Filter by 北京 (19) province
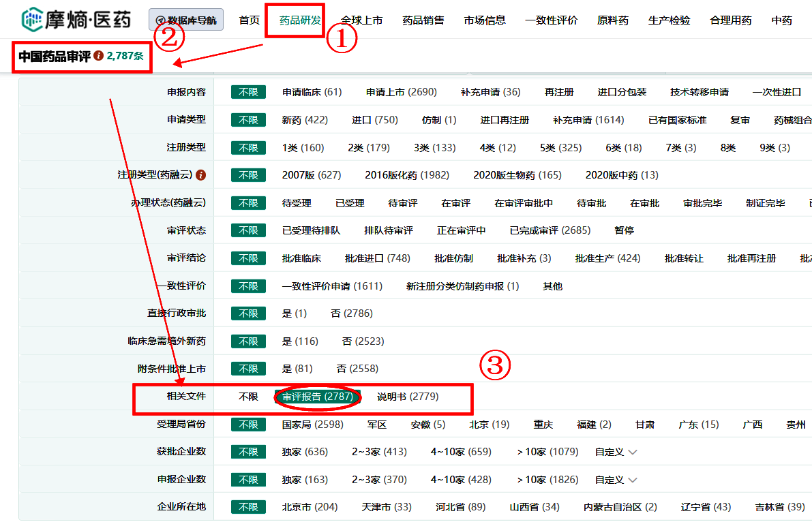812x522 pixels. 490,425
